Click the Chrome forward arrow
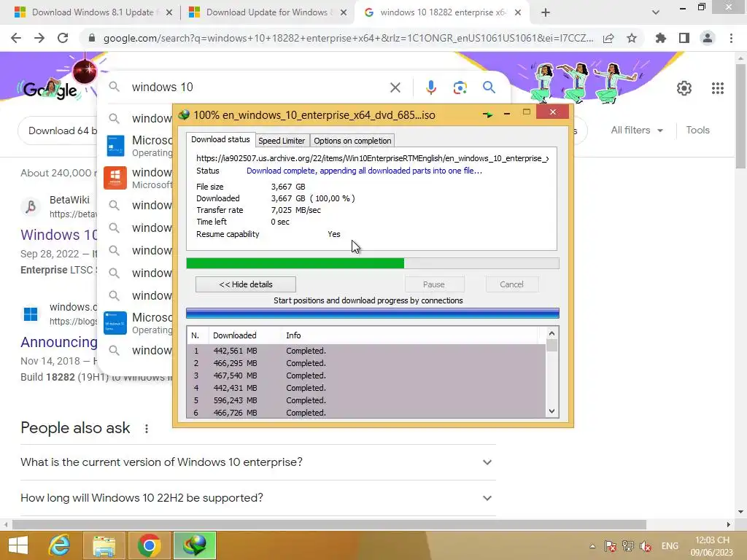This screenshot has width=747, height=560. pyautogui.click(x=39, y=38)
